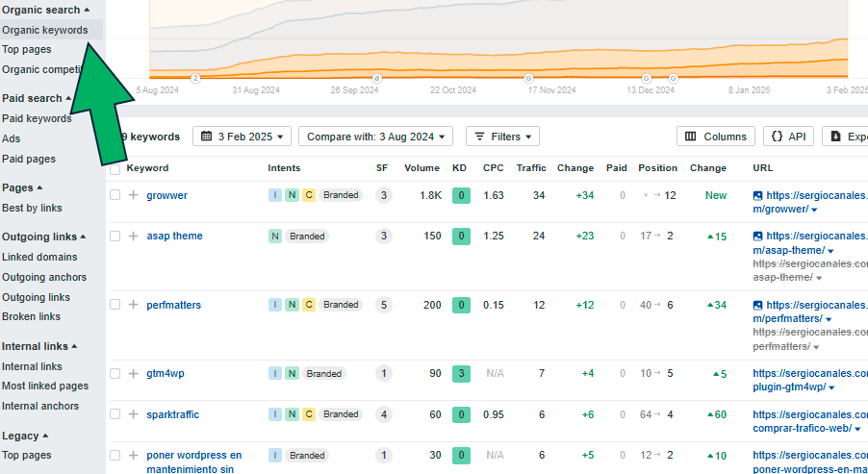This screenshot has height=474, width=868.
Task: Click the plus icon beside growwer keyword
Action: pos(133,195)
